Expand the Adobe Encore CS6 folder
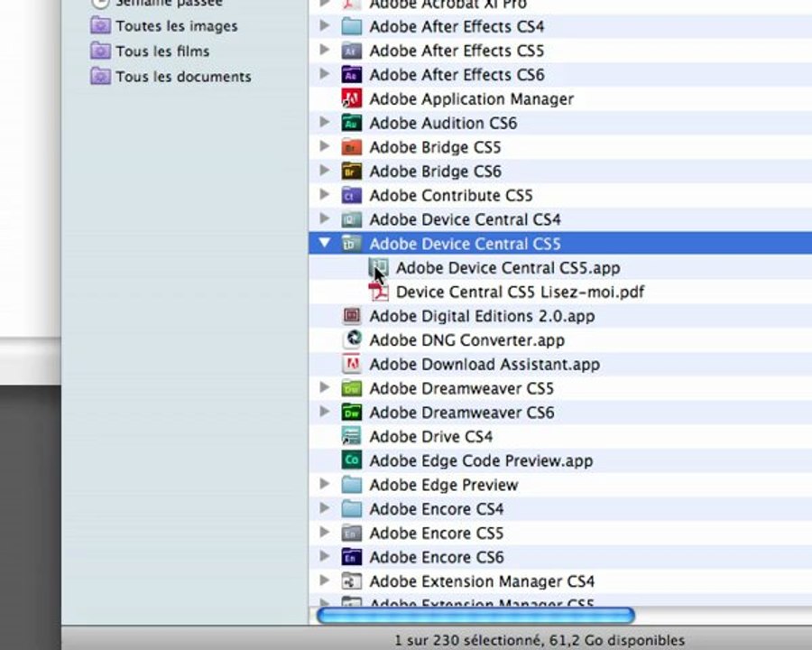 tap(325, 556)
